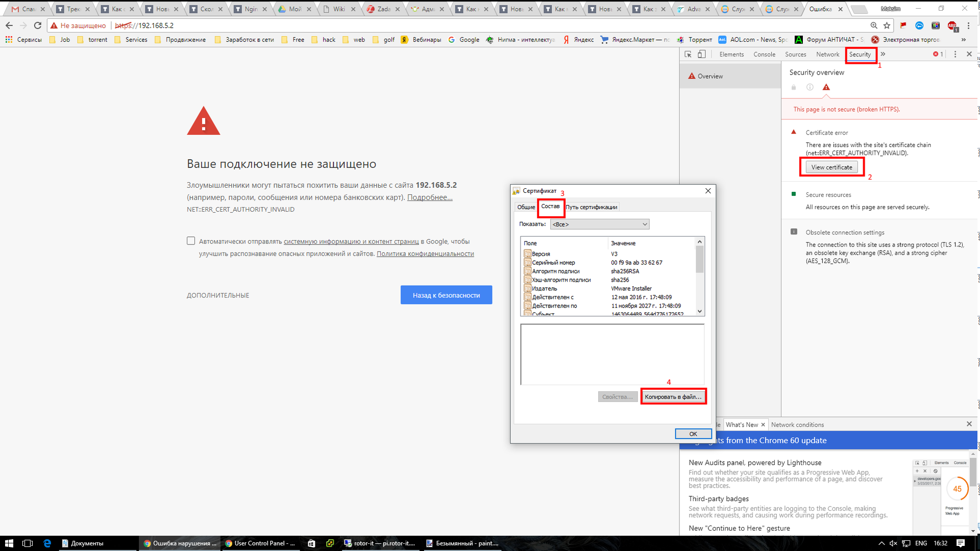The height and width of the screenshot is (551, 980).
Task: Check the automatic report sending checkbox
Action: coord(191,241)
